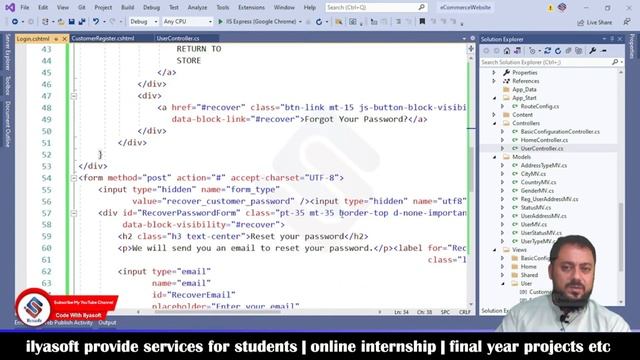Open the Server Explorer side tab
This screenshot has width=640, height=360.
tap(7, 53)
